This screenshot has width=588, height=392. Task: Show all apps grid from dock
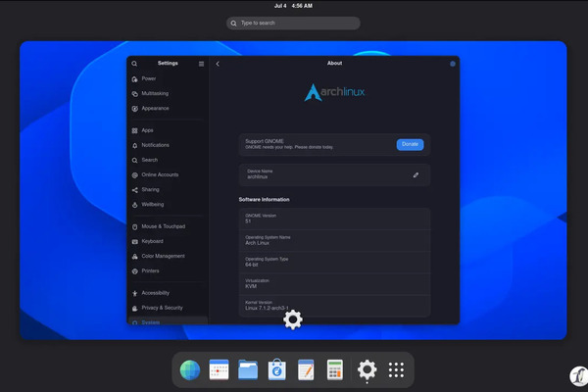click(x=396, y=369)
